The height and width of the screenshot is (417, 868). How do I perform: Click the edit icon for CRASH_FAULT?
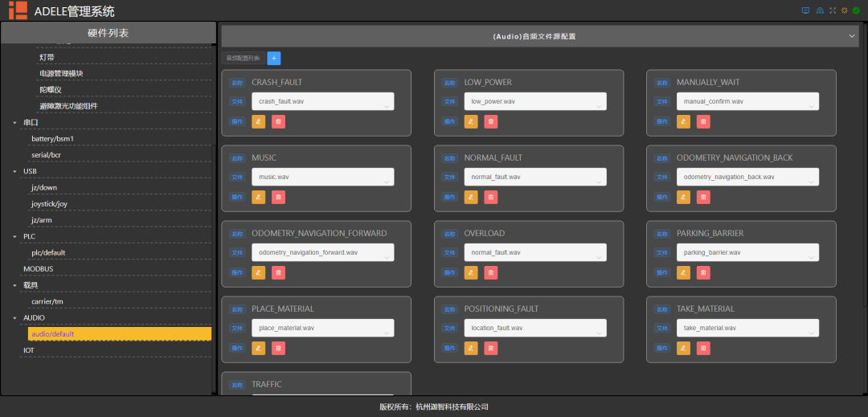coord(259,121)
